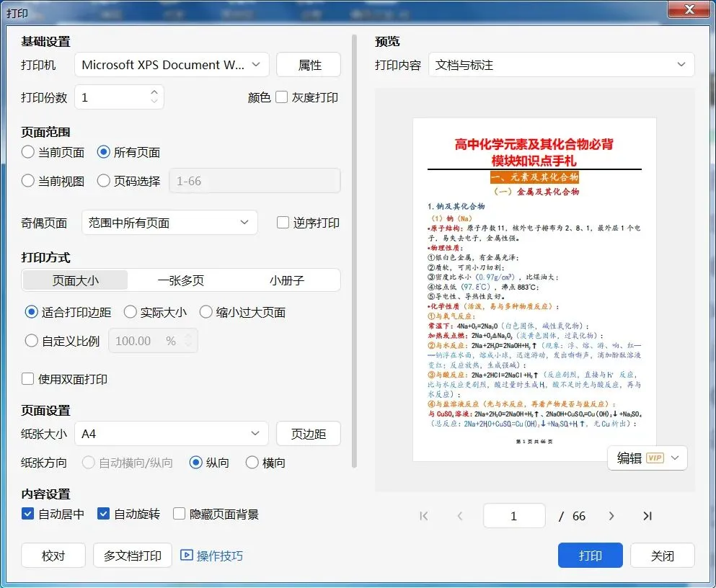Select 所有页面 radio option

click(104, 152)
